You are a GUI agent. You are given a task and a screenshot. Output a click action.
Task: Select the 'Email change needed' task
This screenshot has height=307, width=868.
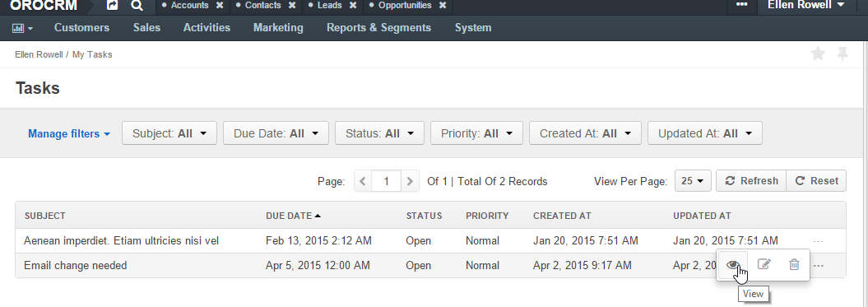pos(76,266)
